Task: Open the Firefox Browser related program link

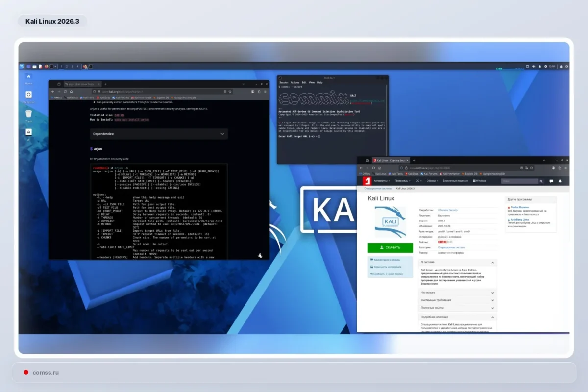Action: coord(520,207)
